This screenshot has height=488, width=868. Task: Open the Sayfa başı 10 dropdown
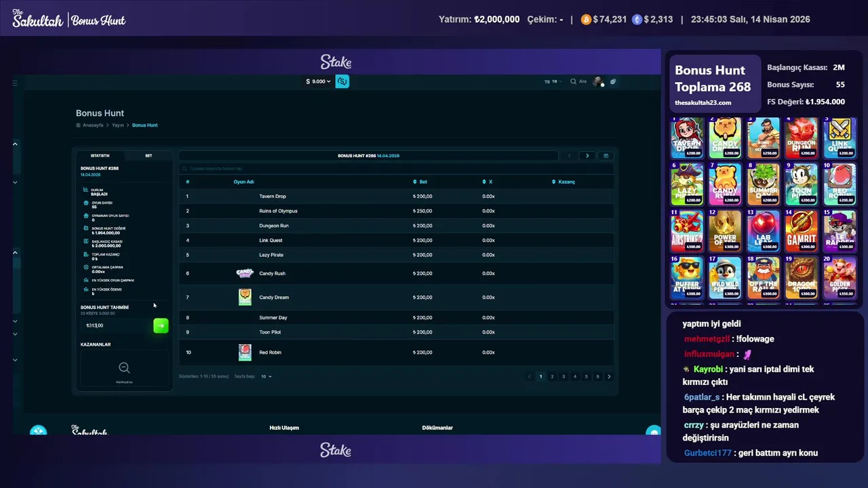pos(266,376)
